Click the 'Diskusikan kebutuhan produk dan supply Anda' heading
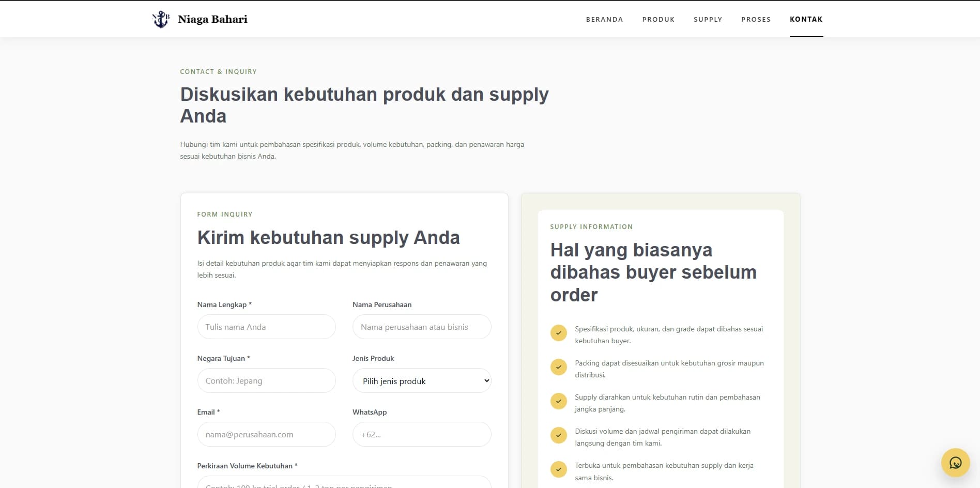This screenshot has width=980, height=488. (364, 105)
